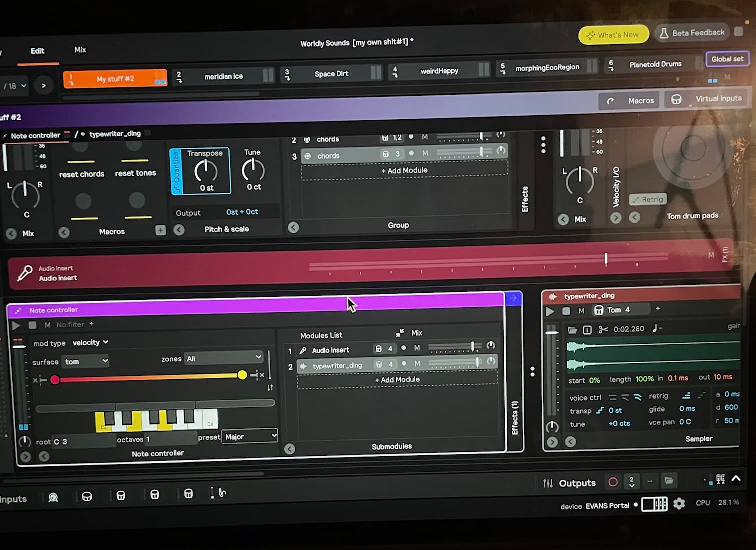This screenshot has height=550, width=756.
Task: Click the blue arrow on Note controller header
Action: click(x=514, y=298)
